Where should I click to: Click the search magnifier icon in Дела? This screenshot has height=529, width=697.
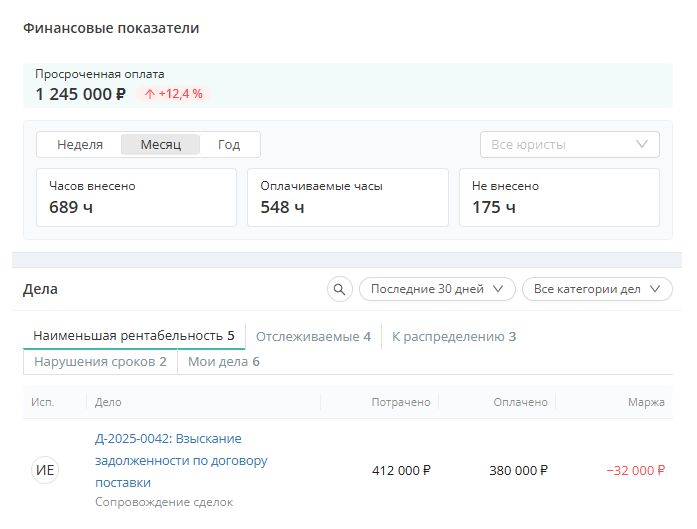pyautogui.click(x=340, y=289)
